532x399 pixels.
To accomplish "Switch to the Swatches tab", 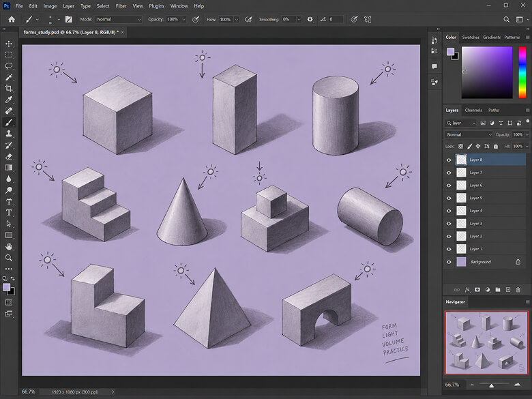I will (471, 38).
